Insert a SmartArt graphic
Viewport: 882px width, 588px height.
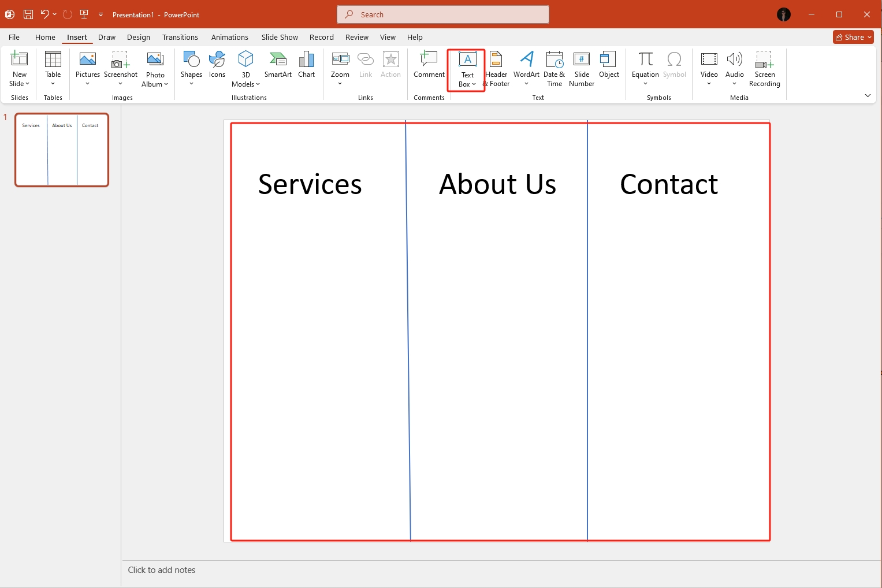278,64
